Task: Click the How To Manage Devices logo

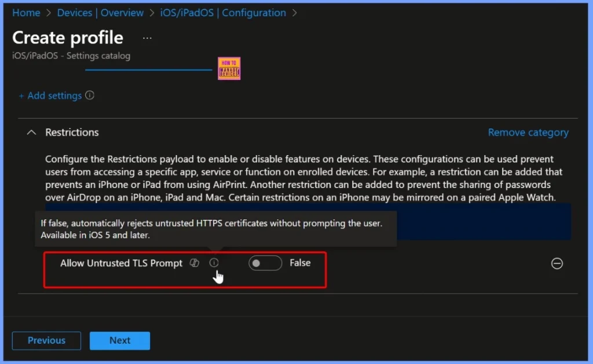Action: [229, 68]
